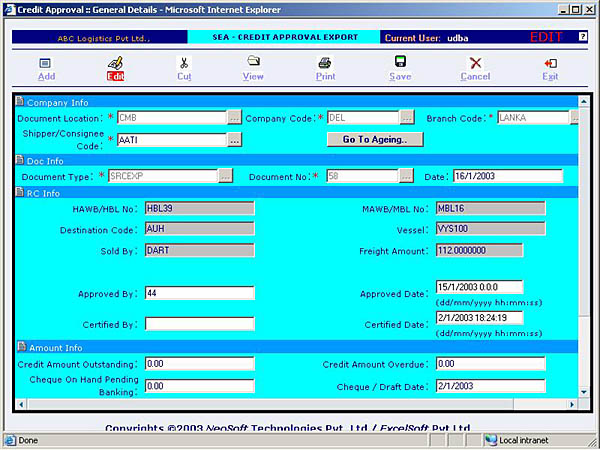Open lookup for Document Location
The image size is (600, 450).
[234, 117]
